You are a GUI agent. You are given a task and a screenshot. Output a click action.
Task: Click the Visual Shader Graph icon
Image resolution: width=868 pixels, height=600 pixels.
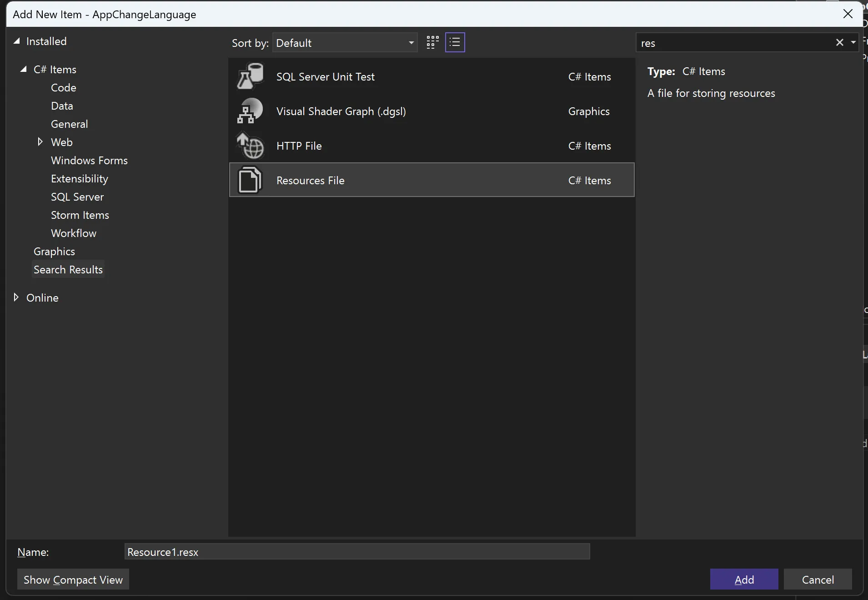250,111
